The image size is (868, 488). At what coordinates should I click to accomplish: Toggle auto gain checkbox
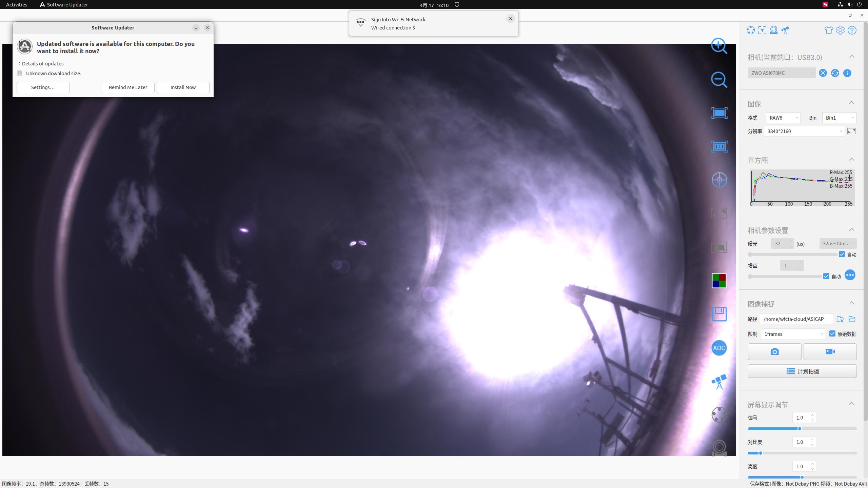[826, 277]
